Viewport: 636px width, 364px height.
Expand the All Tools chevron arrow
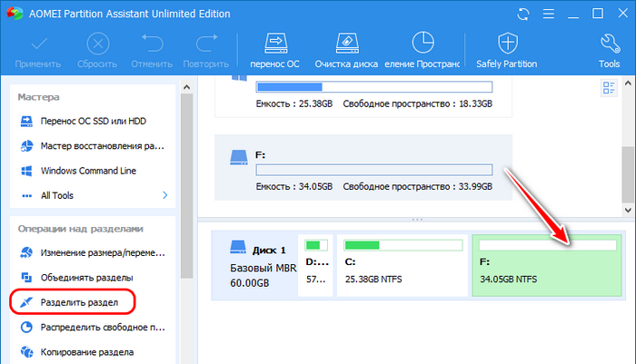(165, 195)
